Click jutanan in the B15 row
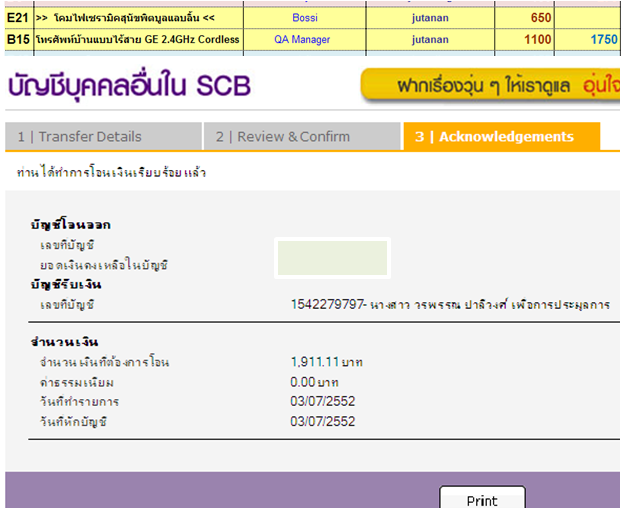 (x=430, y=39)
